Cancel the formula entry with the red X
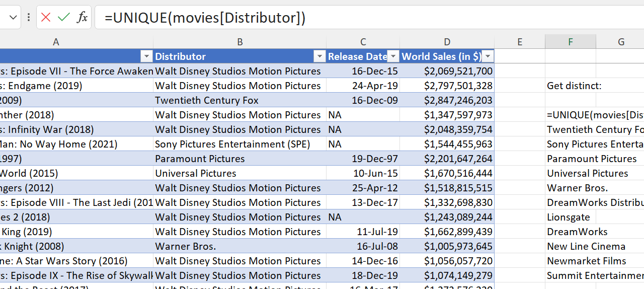 pyautogui.click(x=46, y=18)
